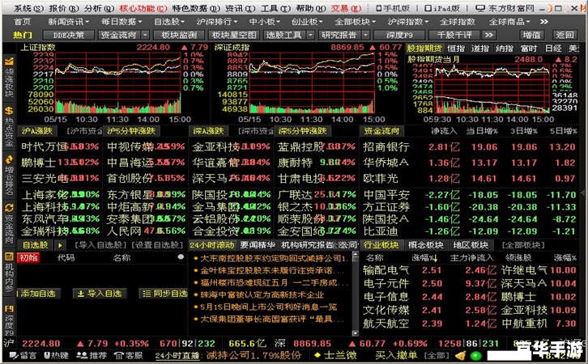588x364 pixels.
Task: Click the green circle icon in status bar
Action: [x=475, y=355]
